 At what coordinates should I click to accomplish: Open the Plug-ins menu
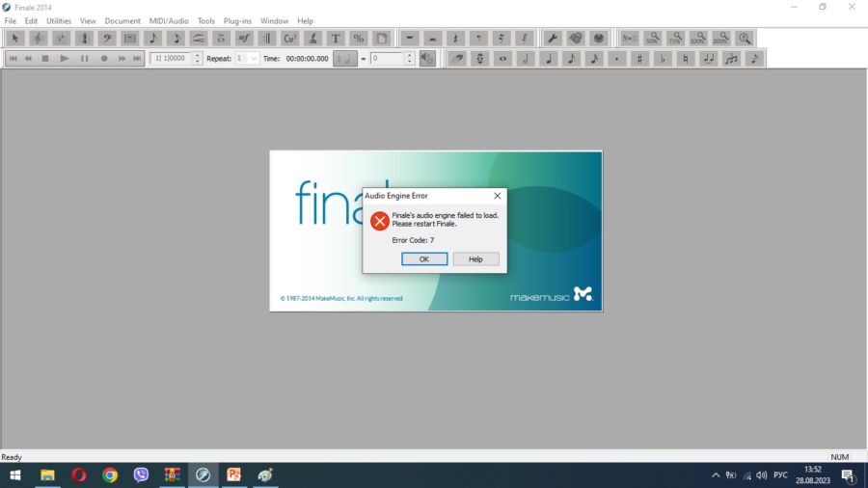[237, 20]
